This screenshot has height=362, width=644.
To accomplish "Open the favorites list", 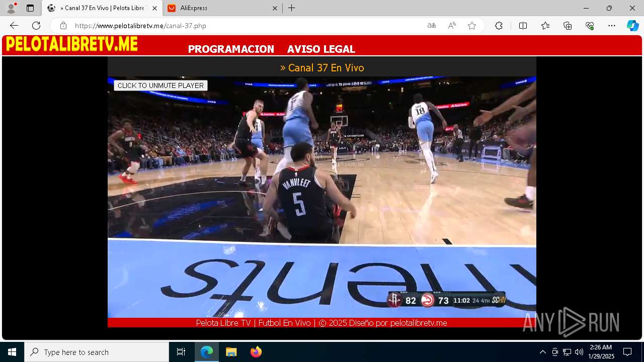I will point(545,26).
